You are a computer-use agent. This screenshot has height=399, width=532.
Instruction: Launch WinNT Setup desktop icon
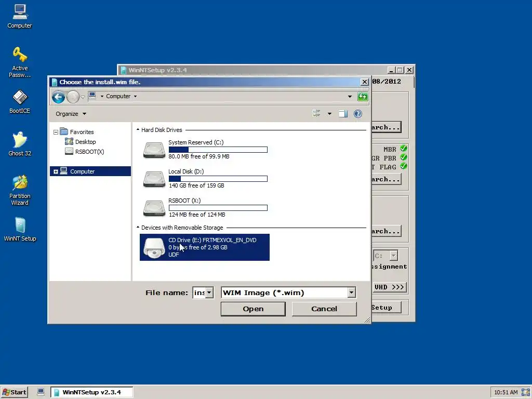pos(20,229)
